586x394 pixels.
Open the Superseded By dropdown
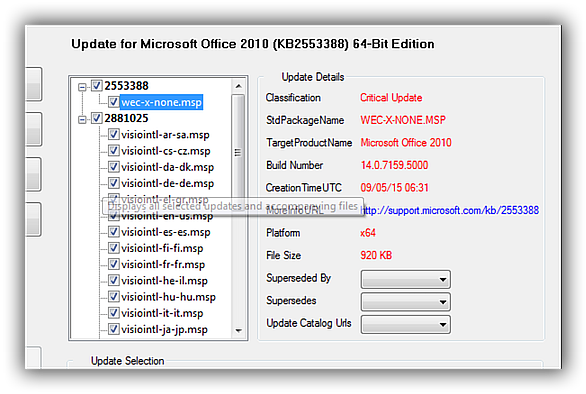405,279
